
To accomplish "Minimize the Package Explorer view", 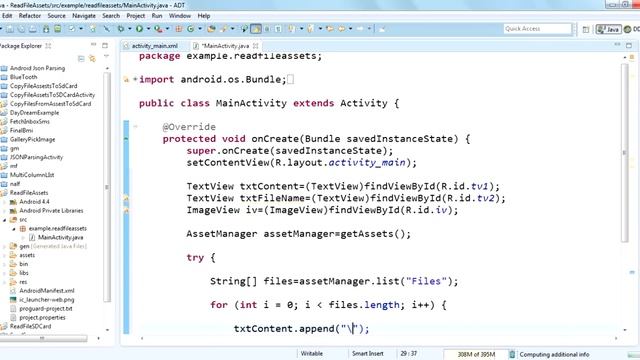I will (x=93, y=45).
